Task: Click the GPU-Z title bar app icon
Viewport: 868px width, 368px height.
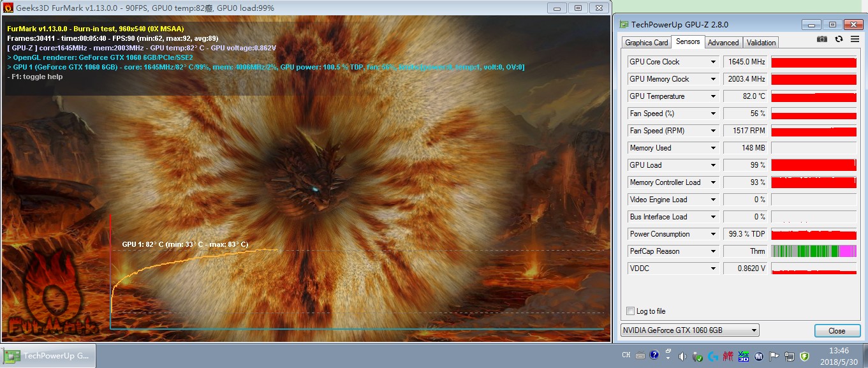Action: [x=624, y=25]
